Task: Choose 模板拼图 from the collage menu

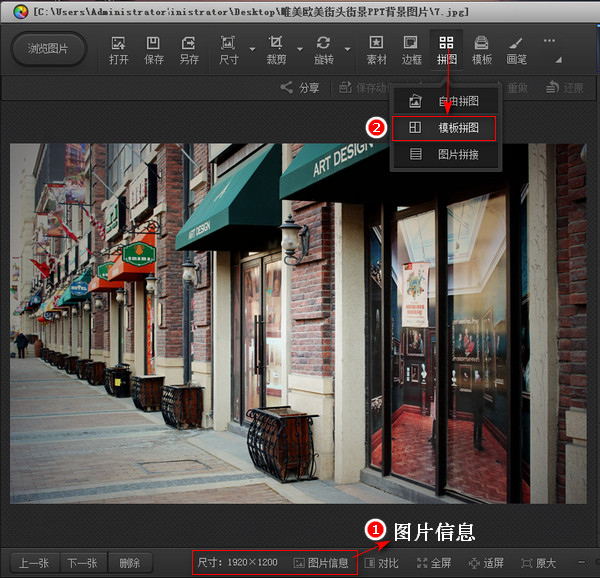Action: coord(443,128)
